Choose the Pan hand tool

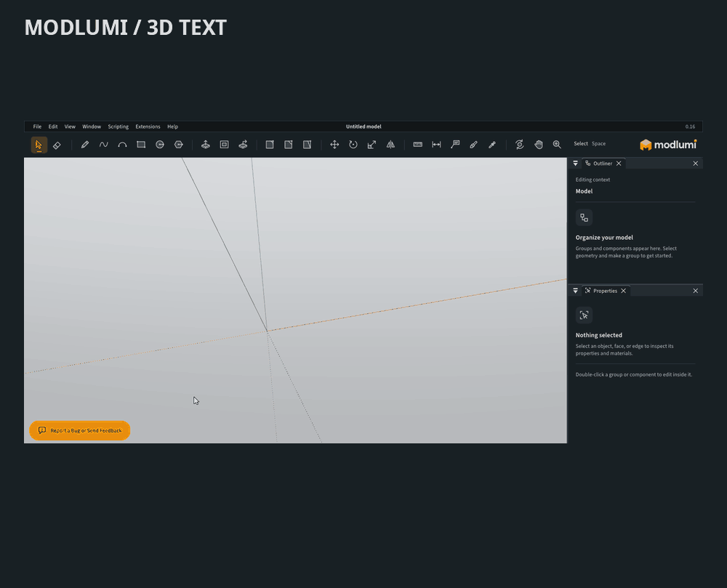click(538, 145)
